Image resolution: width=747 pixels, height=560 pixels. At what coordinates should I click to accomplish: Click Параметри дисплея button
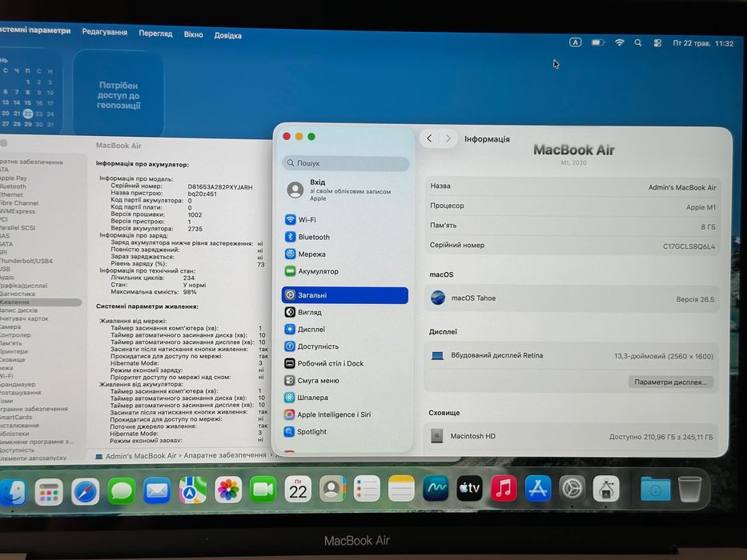point(670,382)
